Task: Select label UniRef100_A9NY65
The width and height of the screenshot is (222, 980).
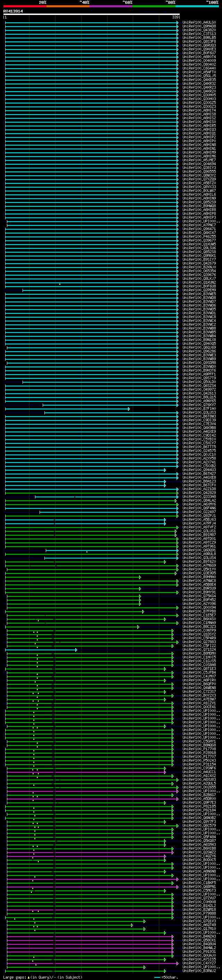Action: click(199, 401)
